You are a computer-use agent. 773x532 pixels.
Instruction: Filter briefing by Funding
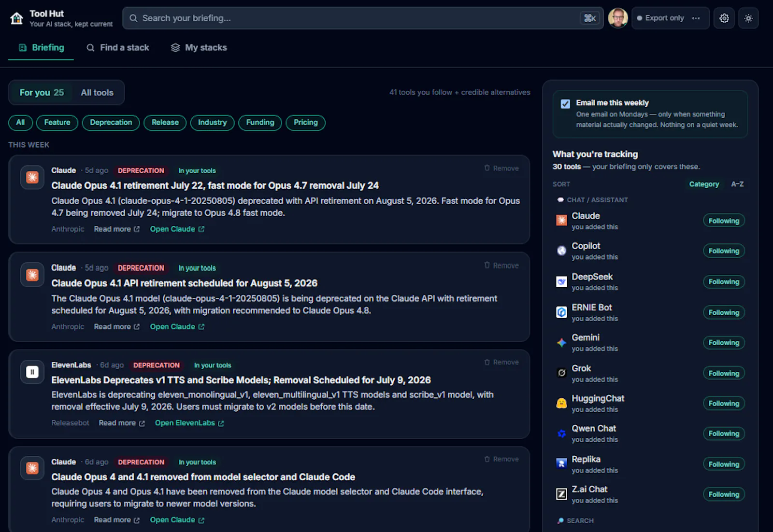(260, 123)
